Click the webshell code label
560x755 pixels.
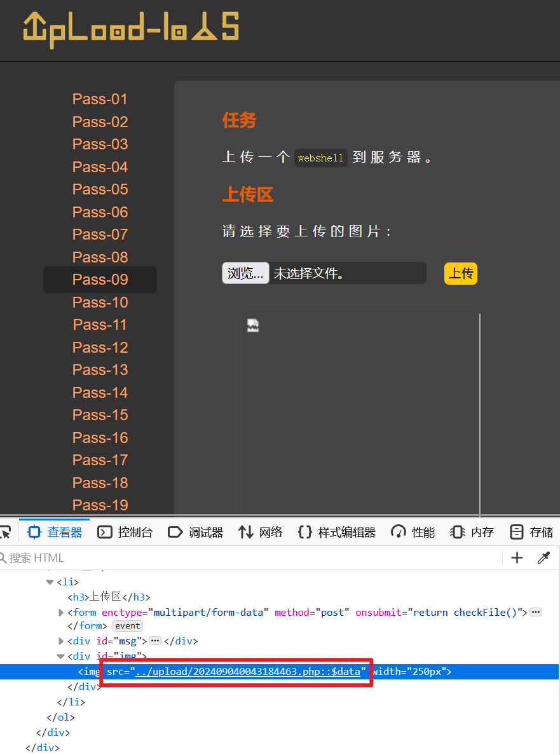[321, 158]
